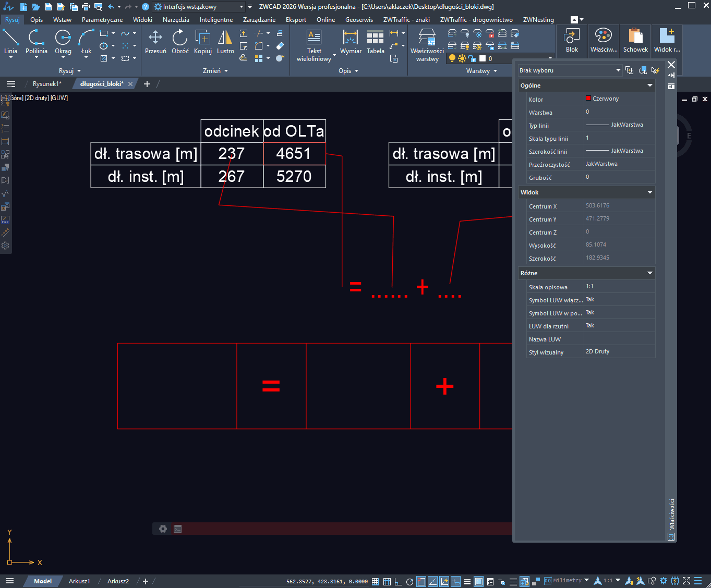Start the Wymiar dimension tool
Viewport: 711px width, 588px height.
pyautogui.click(x=351, y=41)
